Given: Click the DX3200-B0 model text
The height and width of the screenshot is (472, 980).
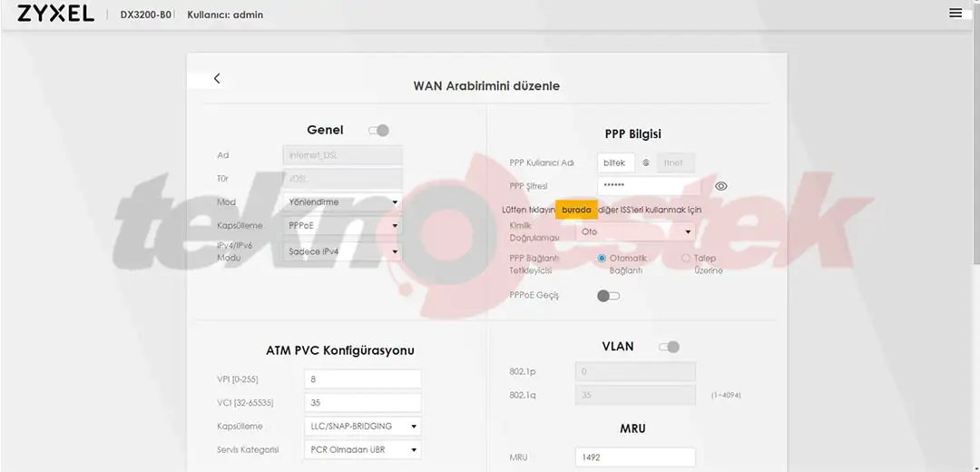Looking at the screenshot, I should tap(145, 15).
